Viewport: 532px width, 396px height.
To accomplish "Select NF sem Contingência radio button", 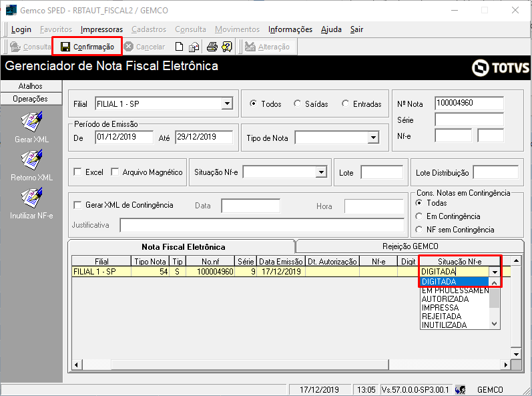I will (x=419, y=230).
